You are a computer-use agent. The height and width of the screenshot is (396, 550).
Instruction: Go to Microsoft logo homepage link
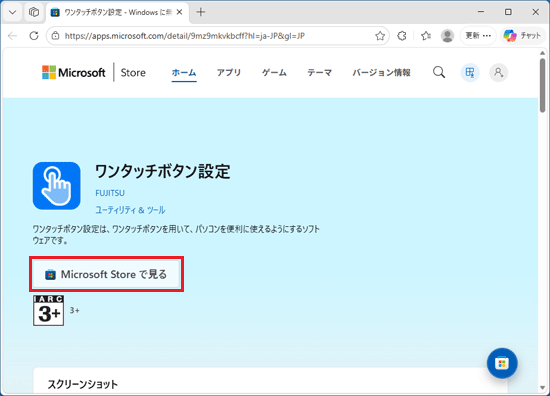74,73
